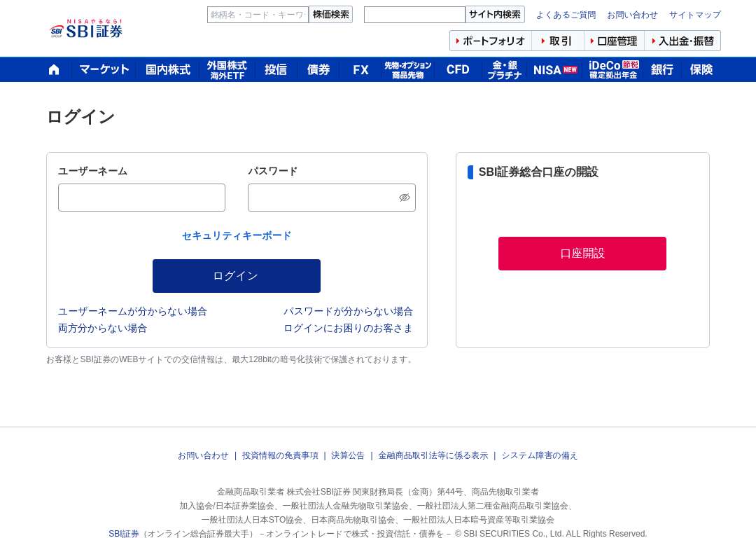
Task: Focus the ユーザーネーム input field
Action: point(141,198)
